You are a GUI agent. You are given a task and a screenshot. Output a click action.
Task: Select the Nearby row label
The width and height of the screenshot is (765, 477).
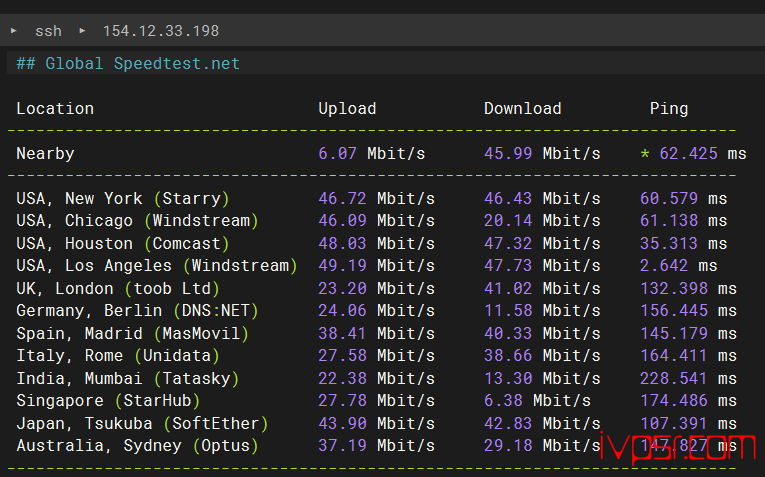click(x=45, y=154)
